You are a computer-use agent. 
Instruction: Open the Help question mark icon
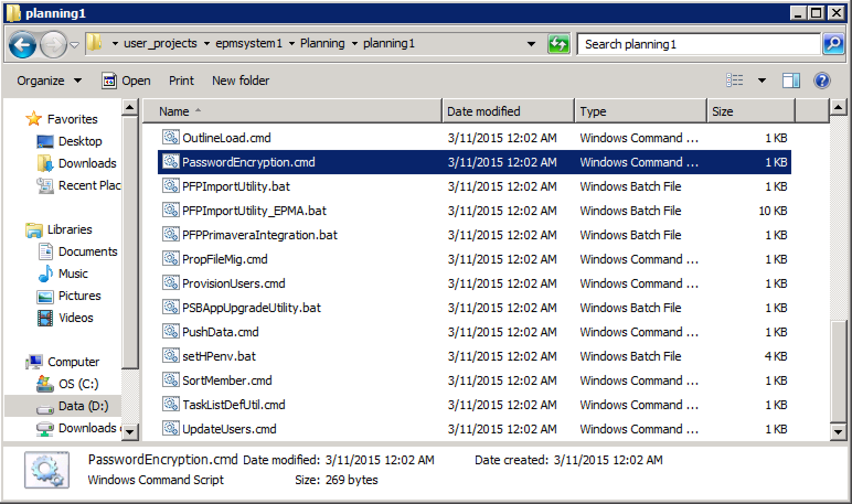coord(822,81)
